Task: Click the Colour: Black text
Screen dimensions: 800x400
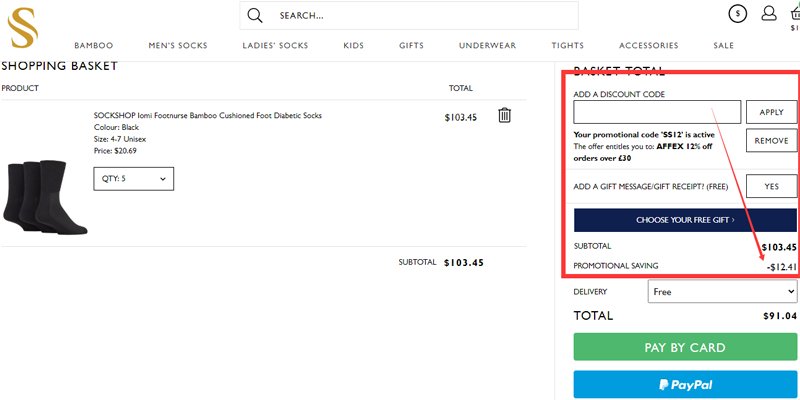Action: (x=116, y=128)
